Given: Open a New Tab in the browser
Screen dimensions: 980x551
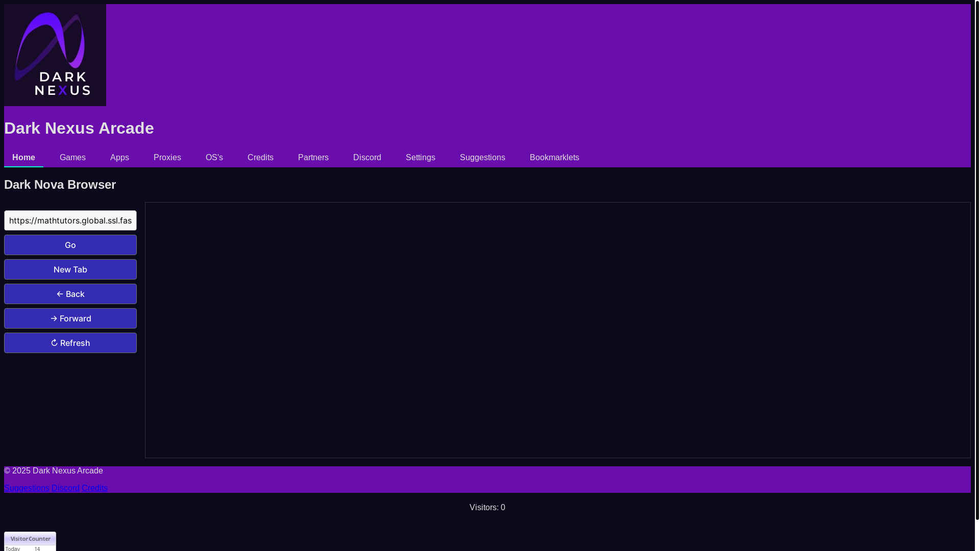Looking at the screenshot, I should [70, 269].
